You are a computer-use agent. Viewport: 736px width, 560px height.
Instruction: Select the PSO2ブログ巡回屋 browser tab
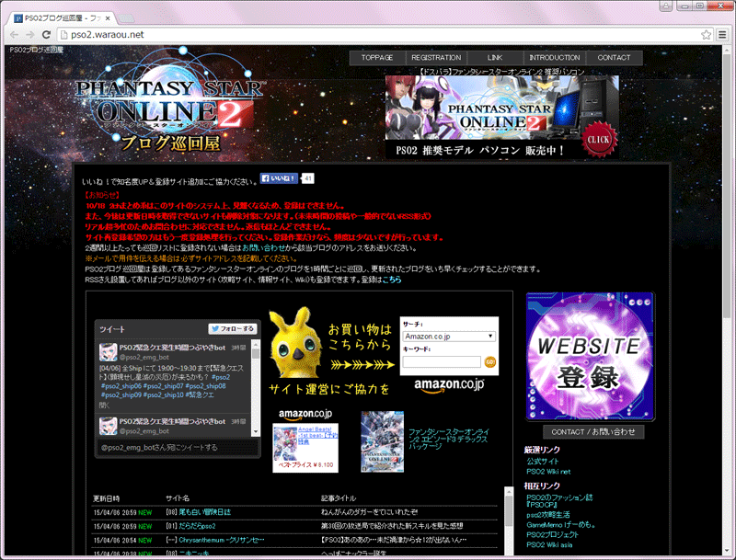click(x=63, y=18)
